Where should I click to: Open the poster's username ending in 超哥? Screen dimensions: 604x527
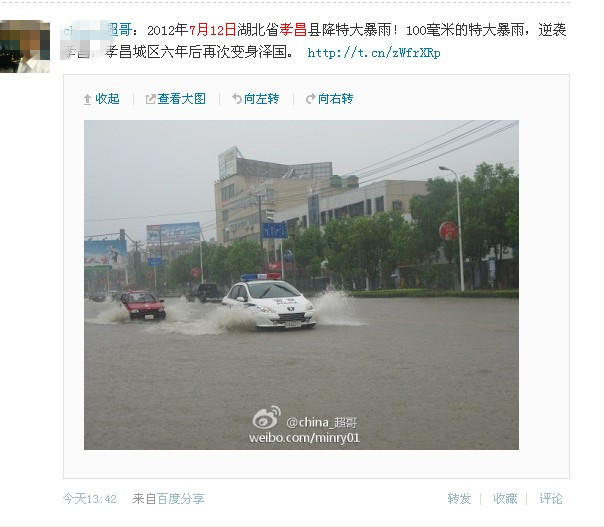(97, 30)
